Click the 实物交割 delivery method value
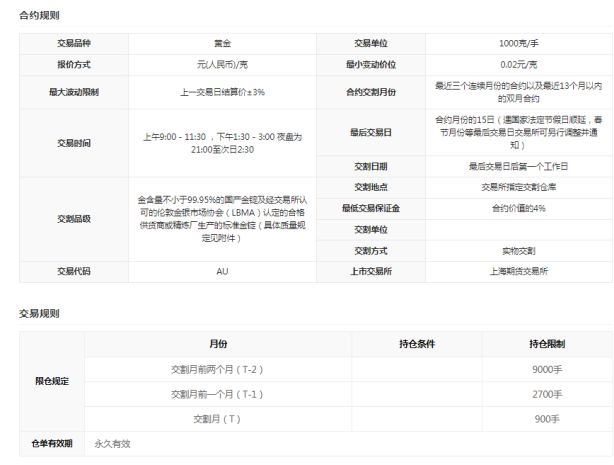 (x=520, y=250)
